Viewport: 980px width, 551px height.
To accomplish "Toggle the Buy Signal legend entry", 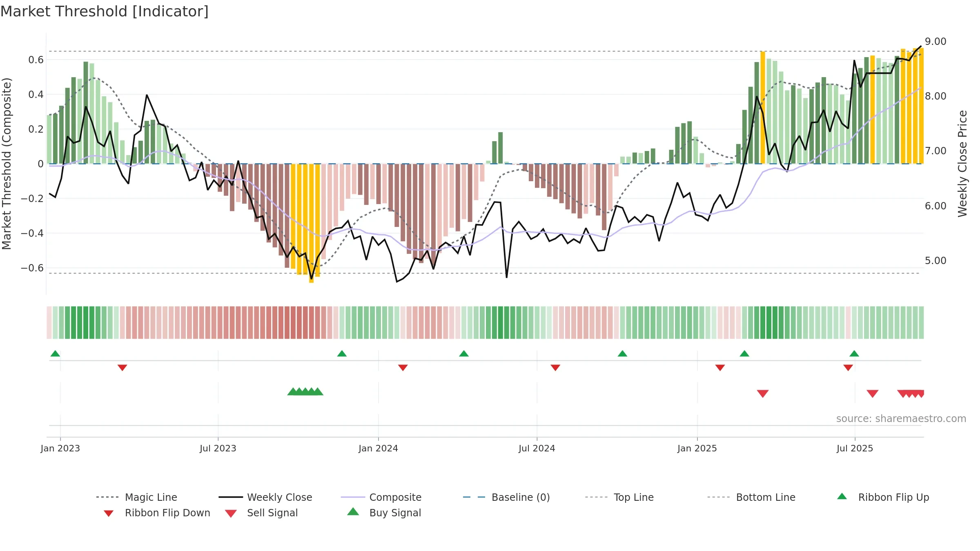I will [x=384, y=513].
